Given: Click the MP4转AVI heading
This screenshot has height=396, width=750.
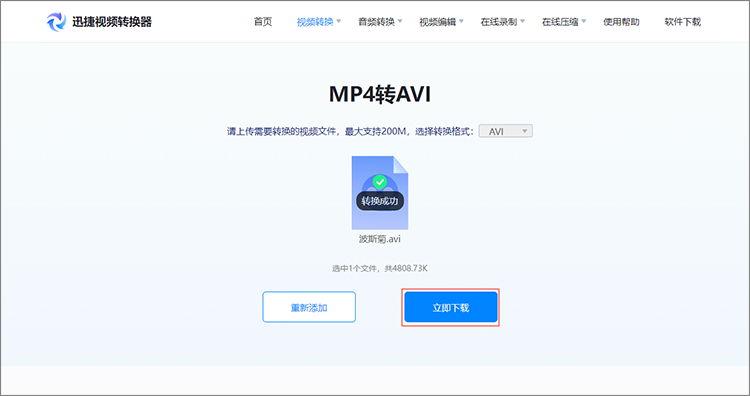Looking at the screenshot, I should pos(380,94).
